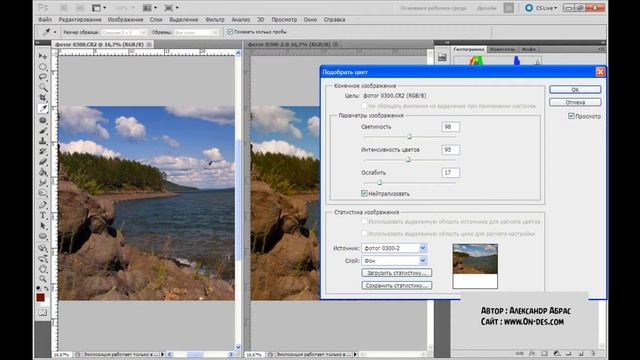Click OK in the Подобрать цвет dialog

(x=575, y=89)
